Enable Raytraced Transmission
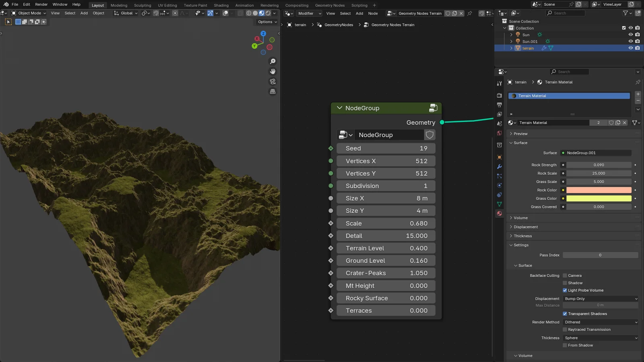Image resolution: width=644 pixels, height=362 pixels. (x=565, y=329)
